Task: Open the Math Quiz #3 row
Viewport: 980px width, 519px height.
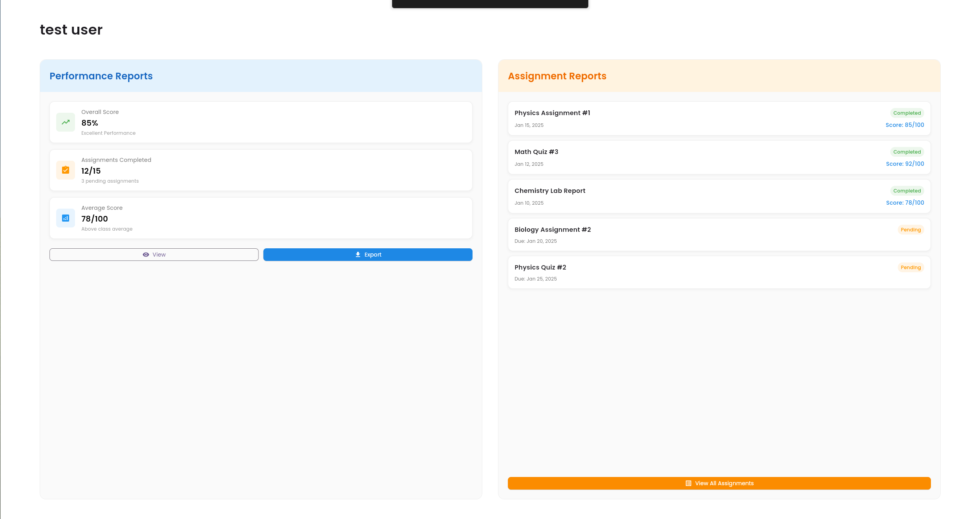Action: tap(536, 152)
